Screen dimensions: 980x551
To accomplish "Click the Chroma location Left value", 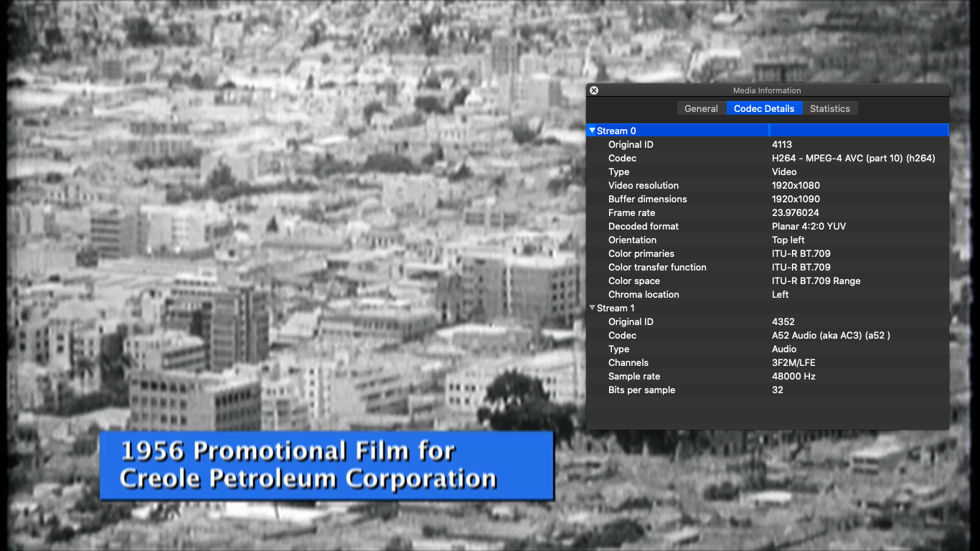I will click(x=781, y=294).
